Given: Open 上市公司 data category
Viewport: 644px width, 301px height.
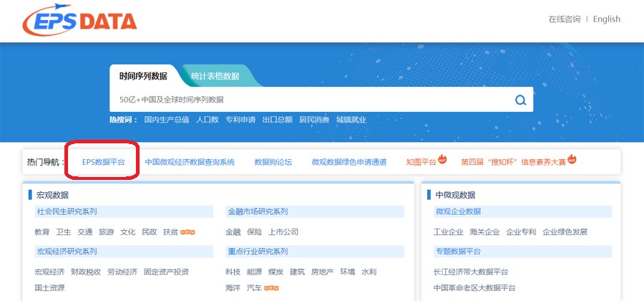Looking at the screenshot, I should pos(283,232).
